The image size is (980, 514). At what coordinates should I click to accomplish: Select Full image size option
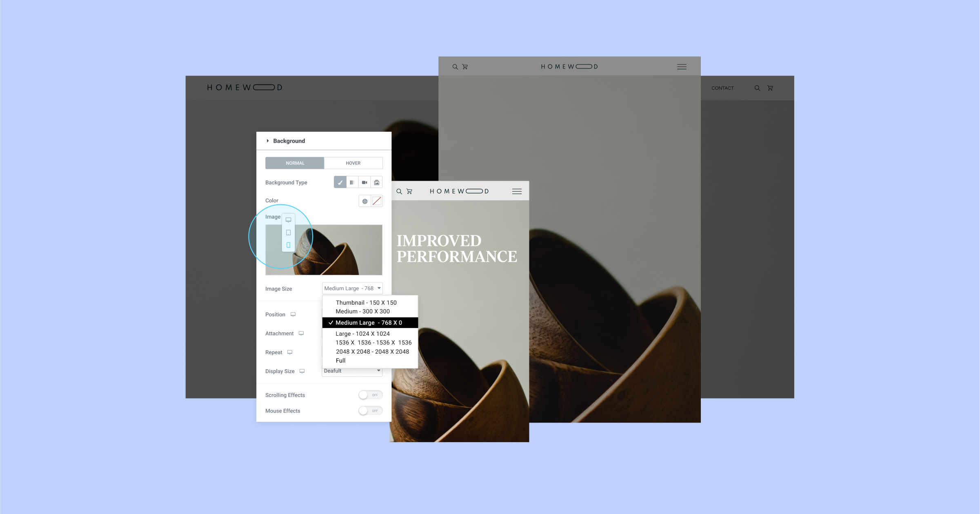pos(340,360)
